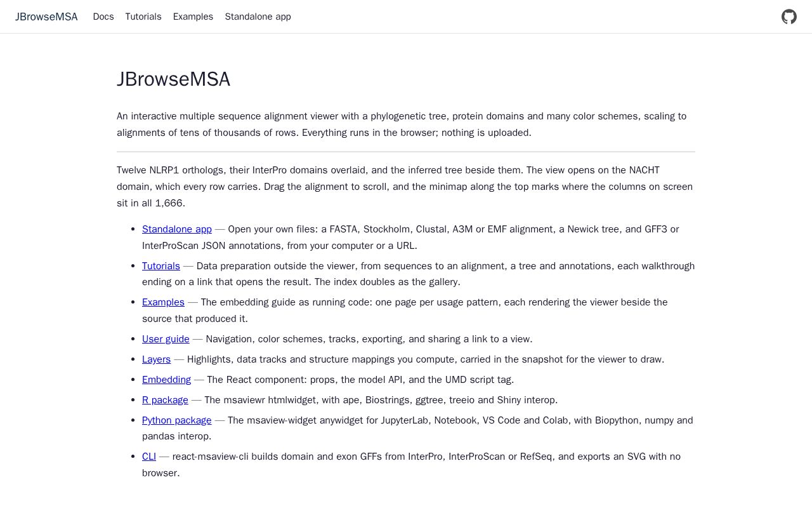Visit the Examples link in the bullet list

pos(163,302)
